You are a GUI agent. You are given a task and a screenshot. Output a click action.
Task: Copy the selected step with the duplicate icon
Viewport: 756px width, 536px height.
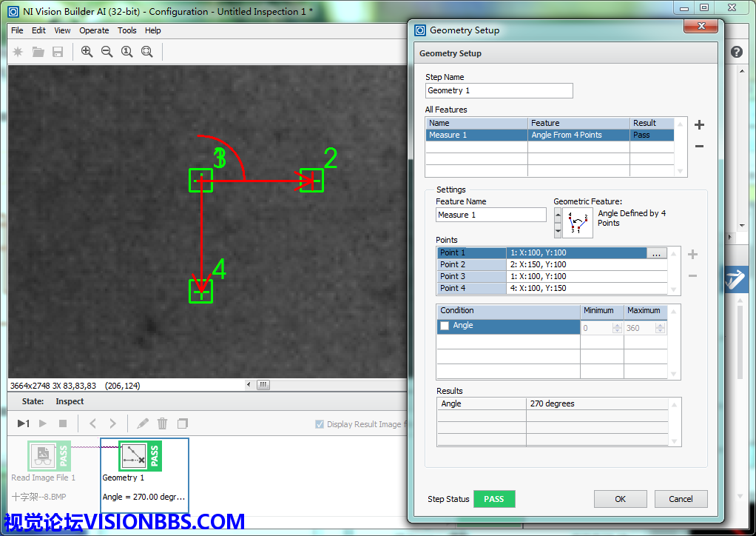[182, 423]
